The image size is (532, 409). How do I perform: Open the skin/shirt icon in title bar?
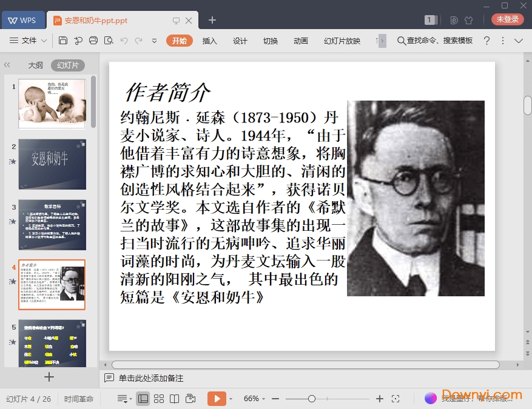pyautogui.click(x=468, y=20)
